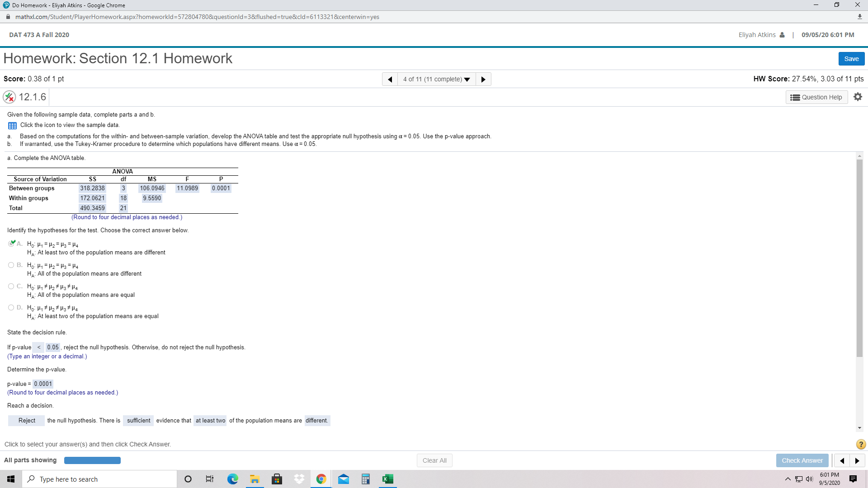This screenshot has width=868, height=488.
Task: Open Microsoft Edge from taskbar
Action: click(x=233, y=479)
